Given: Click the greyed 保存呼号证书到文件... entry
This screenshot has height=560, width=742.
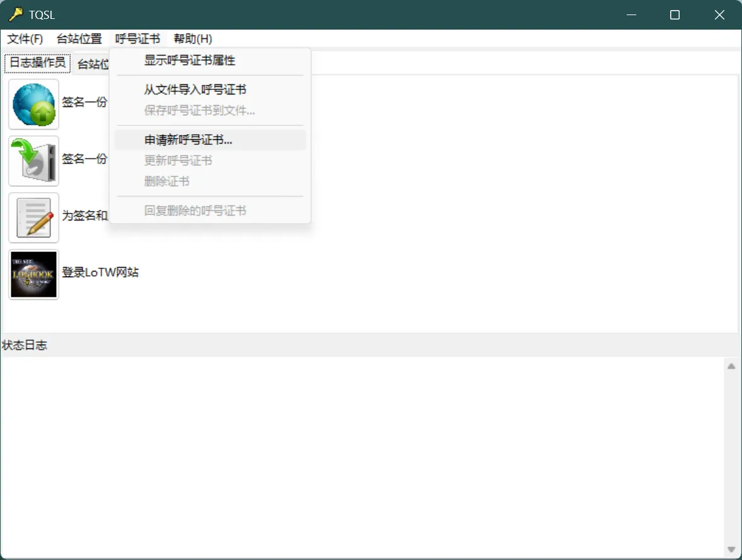Looking at the screenshot, I should (199, 111).
